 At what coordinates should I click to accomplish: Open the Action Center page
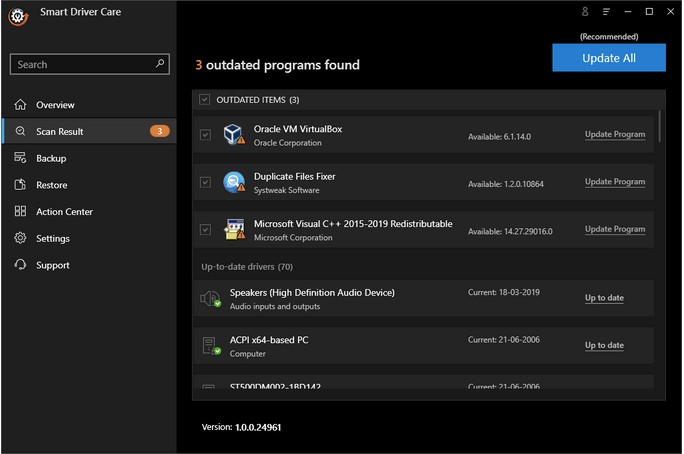[x=64, y=212]
